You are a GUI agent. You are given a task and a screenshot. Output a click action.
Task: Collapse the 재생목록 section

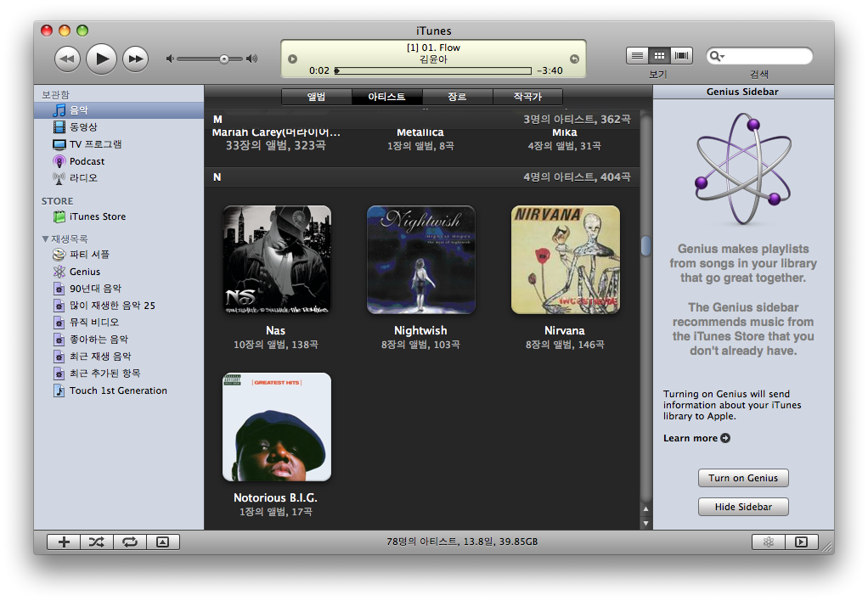coord(45,239)
